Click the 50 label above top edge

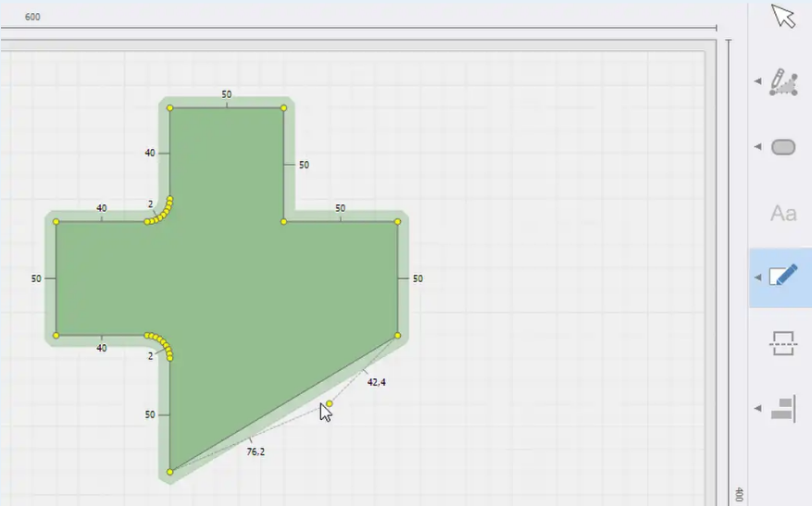(x=227, y=94)
